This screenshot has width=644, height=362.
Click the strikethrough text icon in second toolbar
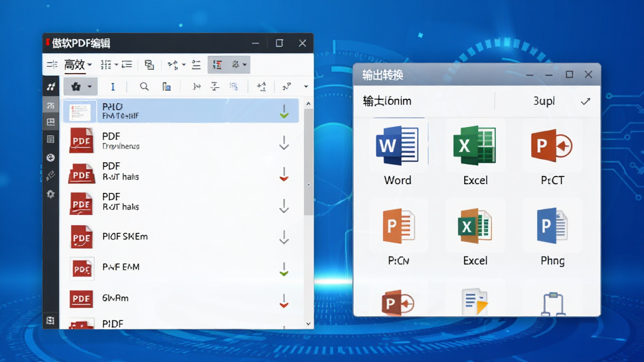(215, 86)
